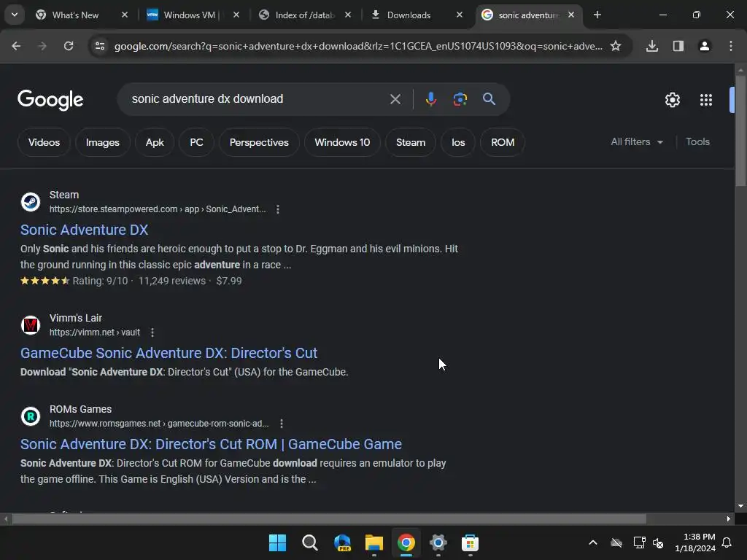Image resolution: width=747 pixels, height=560 pixels.
Task: Apply the Apk filter chip
Action: point(155,142)
